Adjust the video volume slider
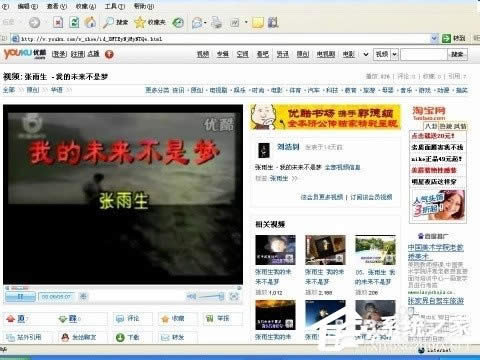Viewport: 480px width, 360px height. (211, 296)
